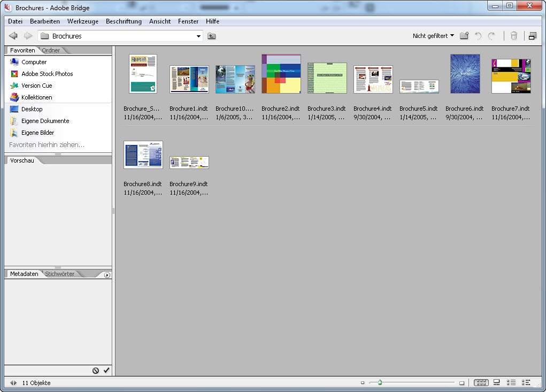This screenshot has width=546, height=392.
Task: Select the Favoriten tab
Action: (22, 50)
